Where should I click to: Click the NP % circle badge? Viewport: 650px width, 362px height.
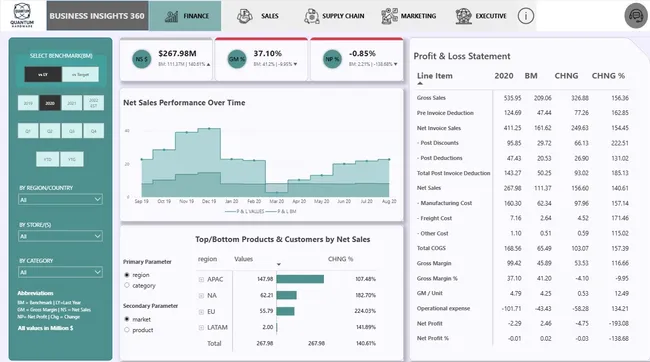click(x=332, y=59)
